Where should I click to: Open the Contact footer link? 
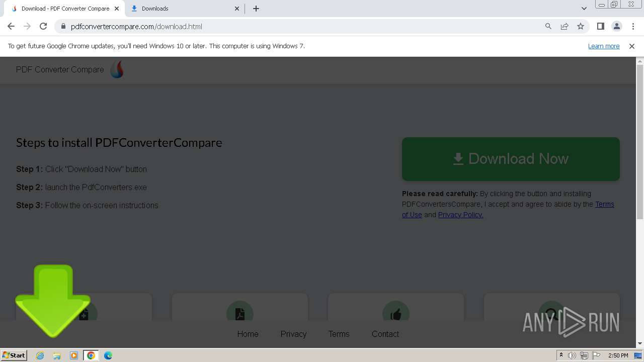coord(385,334)
